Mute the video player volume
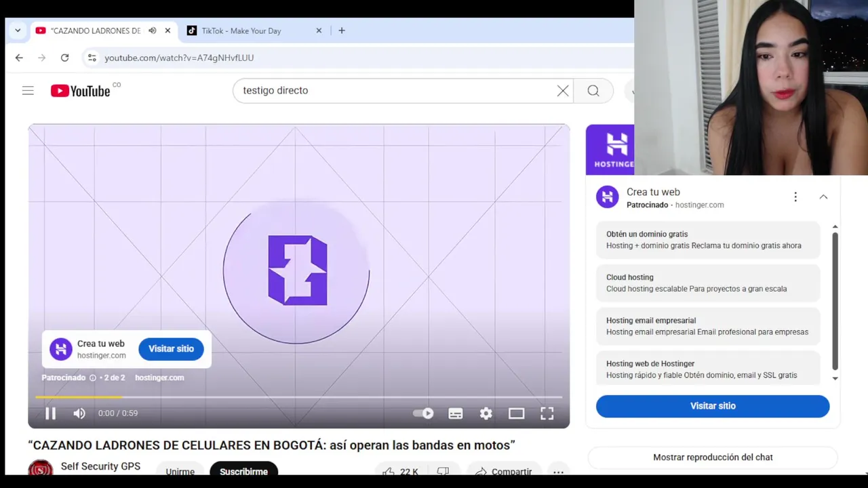 (x=79, y=413)
